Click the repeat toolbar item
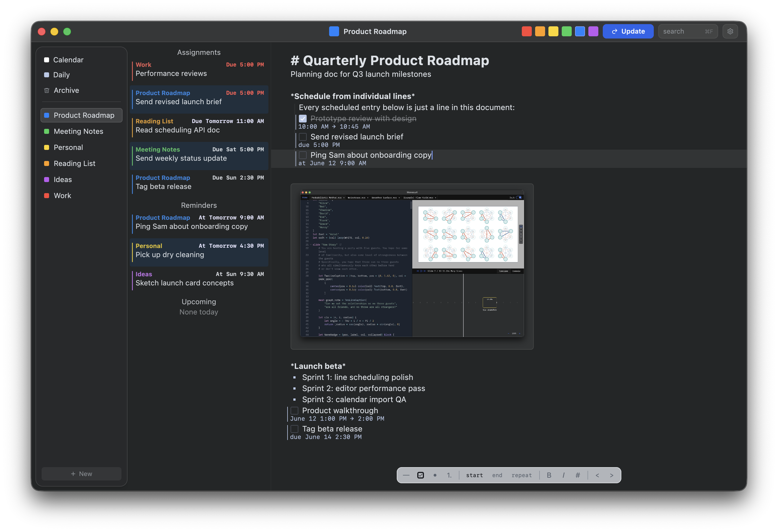The height and width of the screenshot is (532, 778). (522, 475)
